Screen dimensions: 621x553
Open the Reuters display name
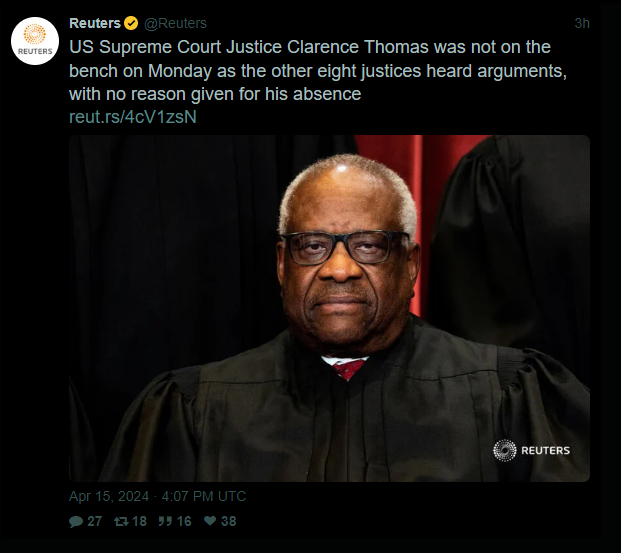pyautogui.click(x=95, y=23)
